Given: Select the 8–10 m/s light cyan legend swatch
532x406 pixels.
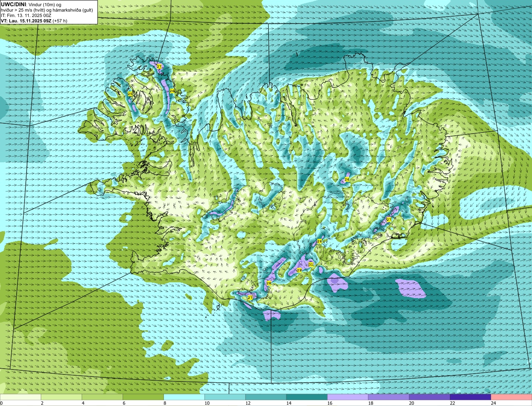Looking at the screenshot, I should [184, 397].
